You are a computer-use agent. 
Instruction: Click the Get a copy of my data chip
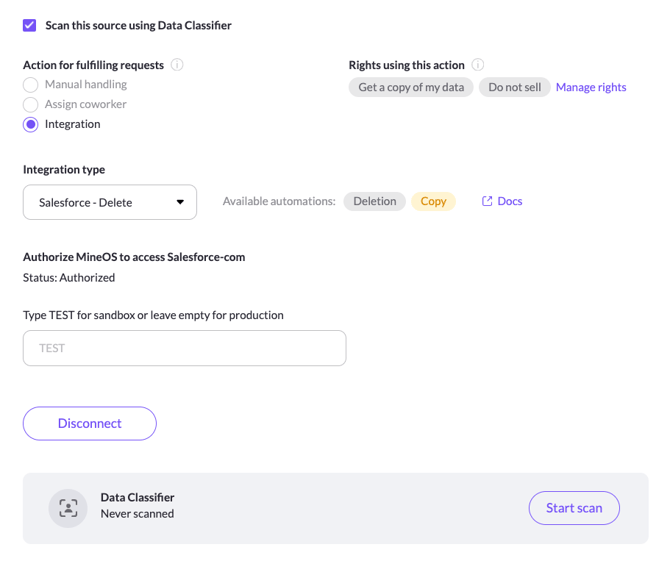(x=411, y=87)
